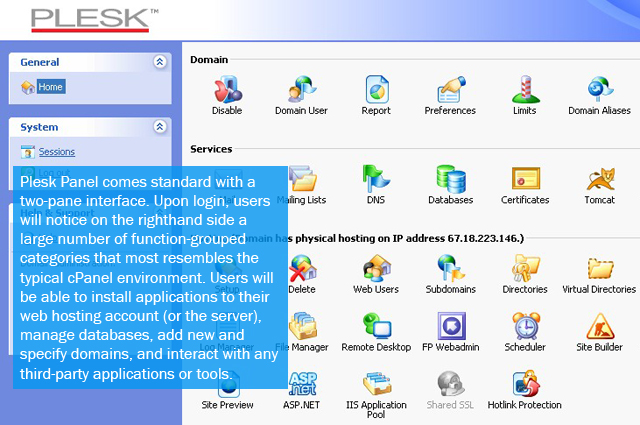Open the Limits icon
The image size is (640, 425).
(524, 91)
